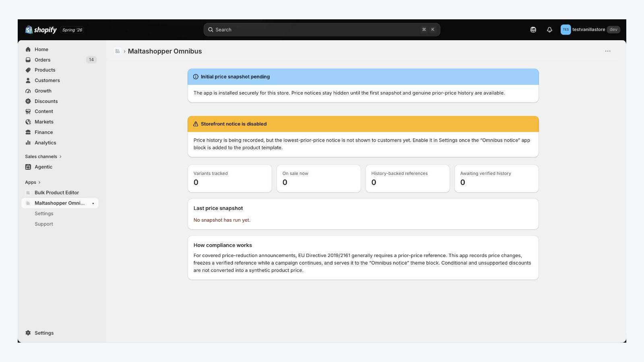Click the dev badge beside the store name
Screen dimensions: 644x362
coord(613,30)
